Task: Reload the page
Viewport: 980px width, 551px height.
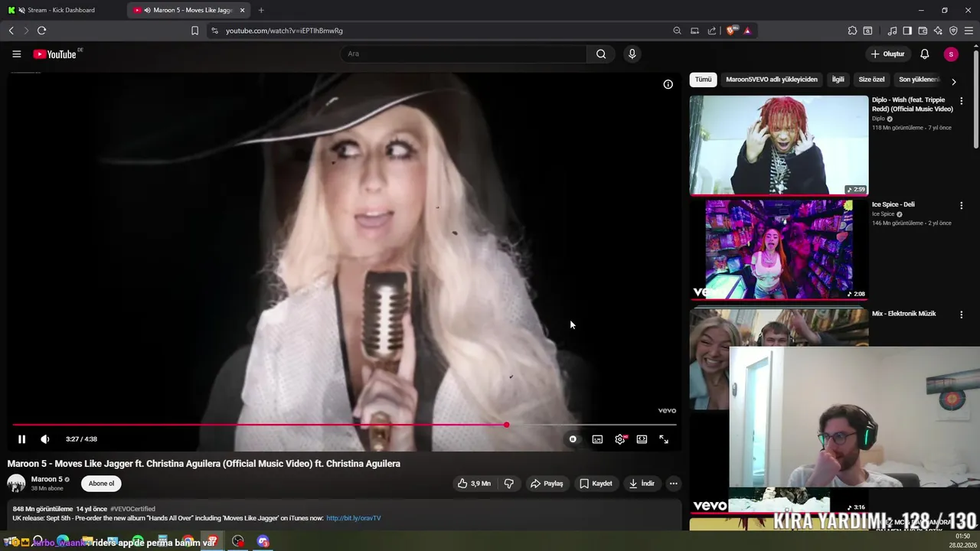Action: (x=41, y=31)
